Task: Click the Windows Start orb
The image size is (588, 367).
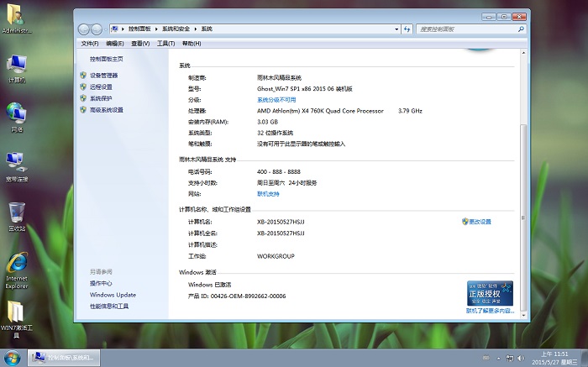Action: pos(13,359)
